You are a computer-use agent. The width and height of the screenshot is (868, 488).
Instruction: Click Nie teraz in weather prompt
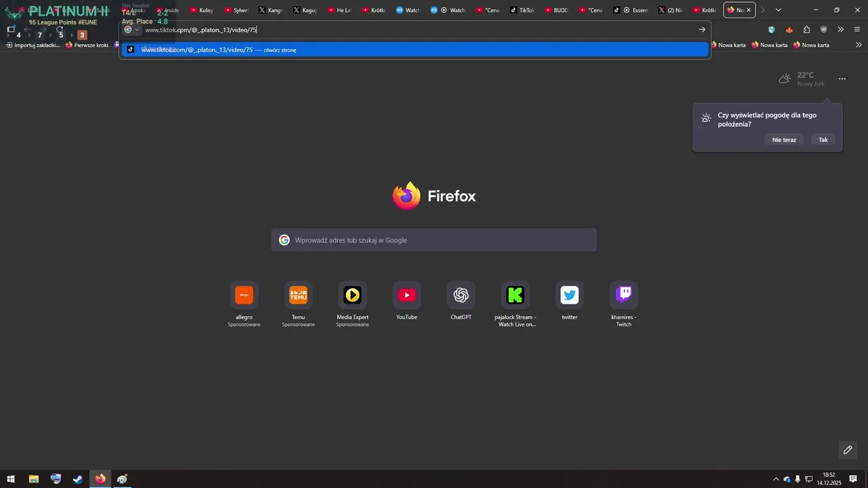[784, 140]
